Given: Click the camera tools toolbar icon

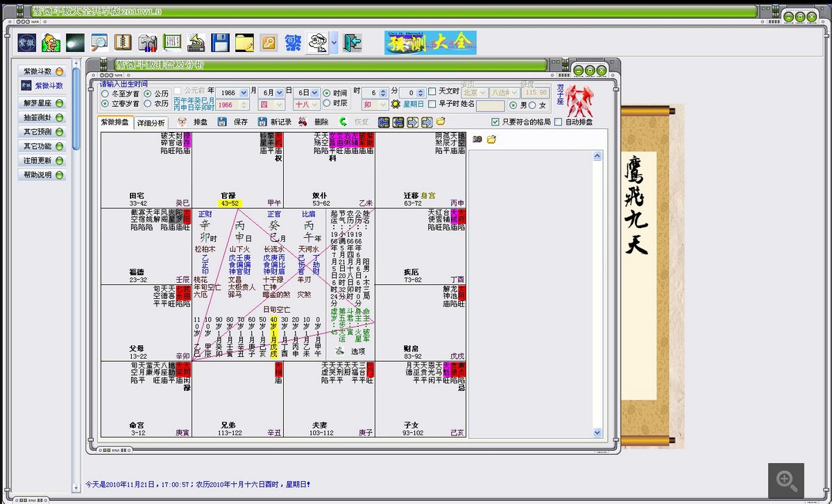Looking at the screenshot, I should pyautogui.click(x=148, y=42).
